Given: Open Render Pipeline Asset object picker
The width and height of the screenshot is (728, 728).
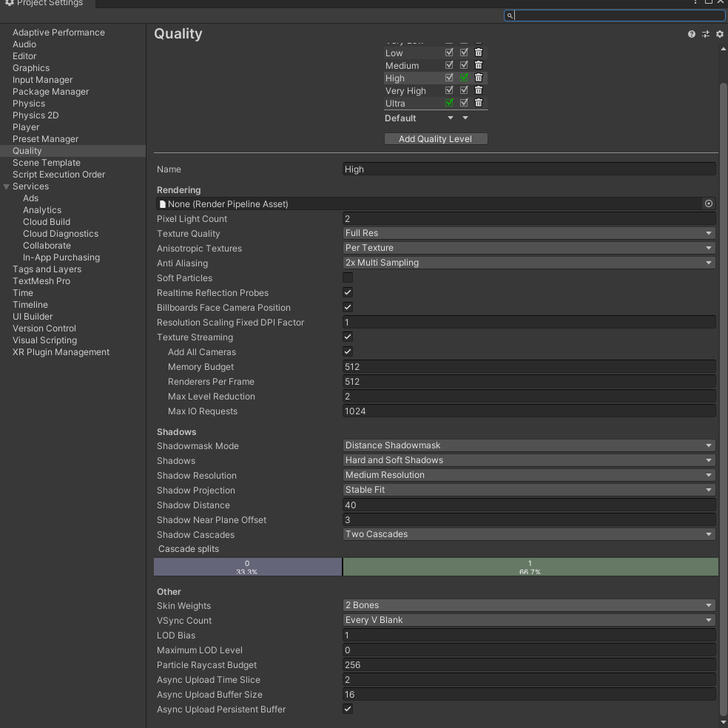Looking at the screenshot, I should [708, 203].
